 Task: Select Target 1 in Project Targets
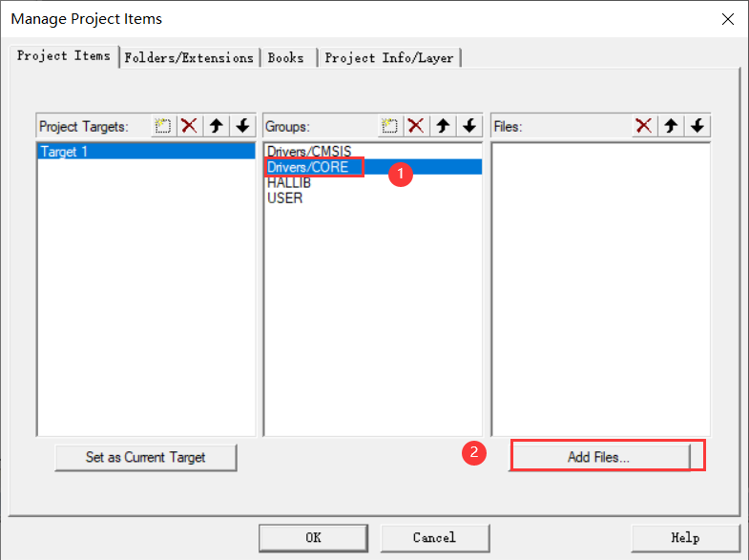[146, 152]
